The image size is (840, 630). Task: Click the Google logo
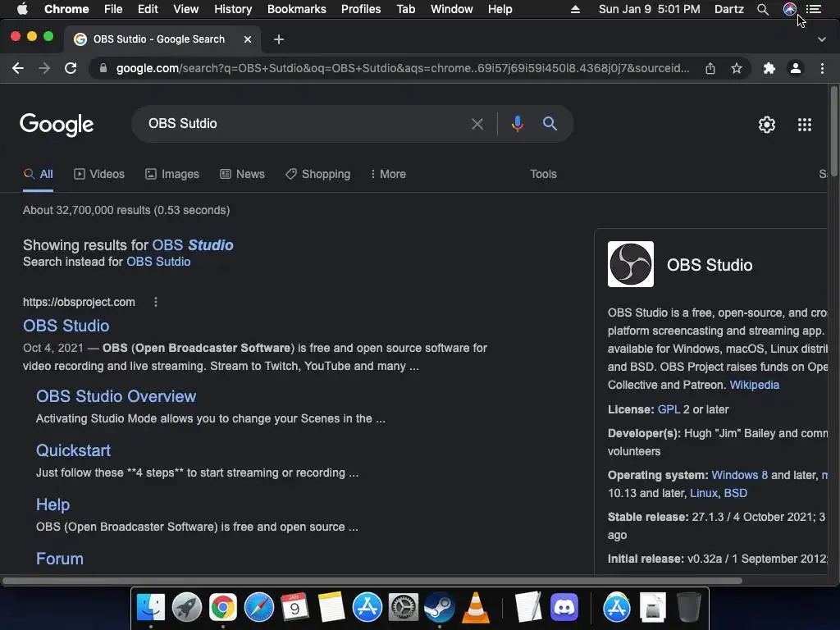57,125
